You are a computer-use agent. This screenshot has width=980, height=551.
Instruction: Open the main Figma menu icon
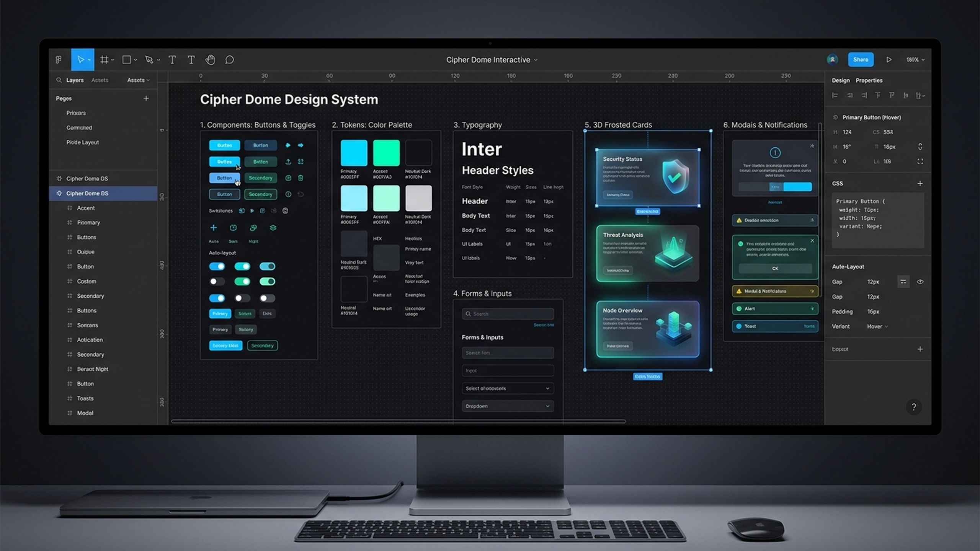coord(59,60)
